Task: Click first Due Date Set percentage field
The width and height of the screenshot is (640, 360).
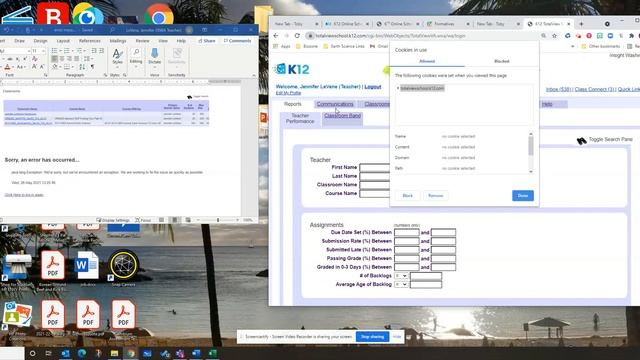Action: 407,232
